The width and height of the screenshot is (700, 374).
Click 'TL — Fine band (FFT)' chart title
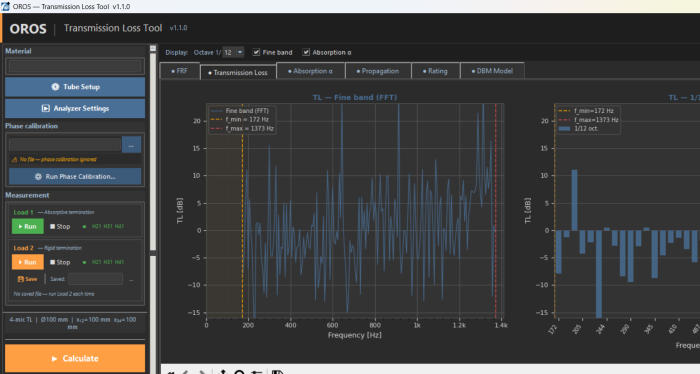coord(355,97)
